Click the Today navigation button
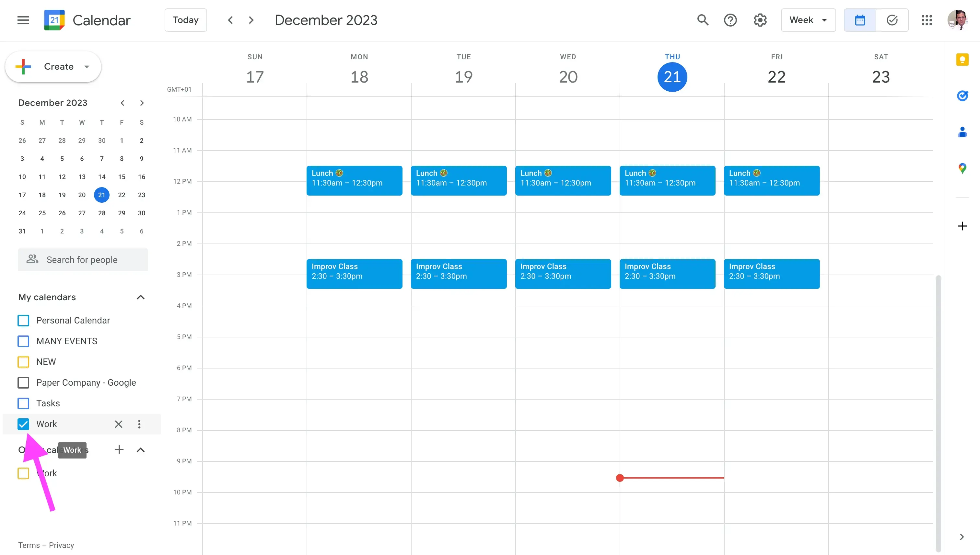 (185, 20)
